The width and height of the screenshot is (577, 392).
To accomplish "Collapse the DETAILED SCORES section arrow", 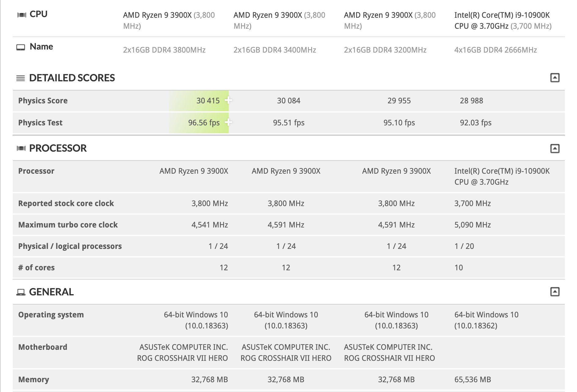I will pyautogui.click(x=555, y=78).
